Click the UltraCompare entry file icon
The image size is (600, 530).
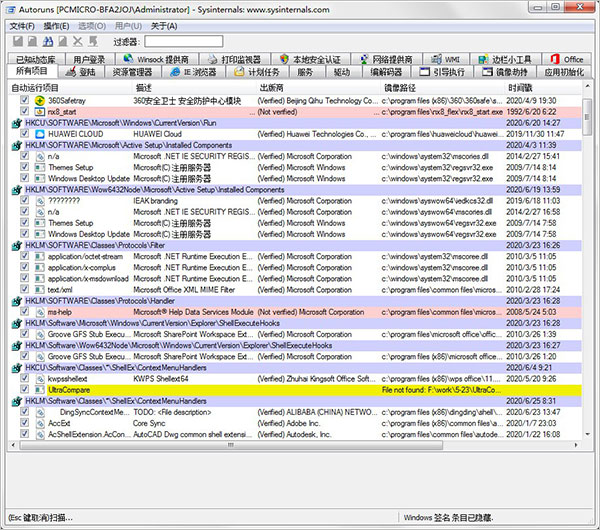click(x=40, y=390)
